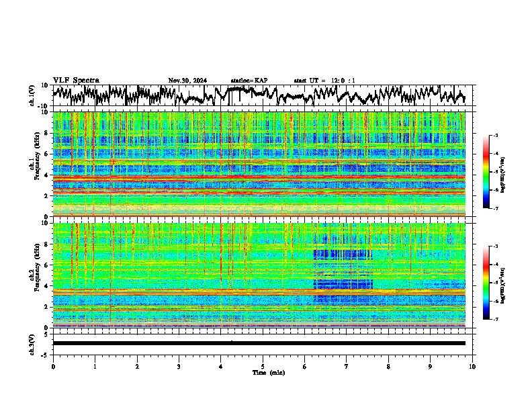Click the time axis tick label "9"
Viewport: 532px width, 411px height.
point(430,367)
